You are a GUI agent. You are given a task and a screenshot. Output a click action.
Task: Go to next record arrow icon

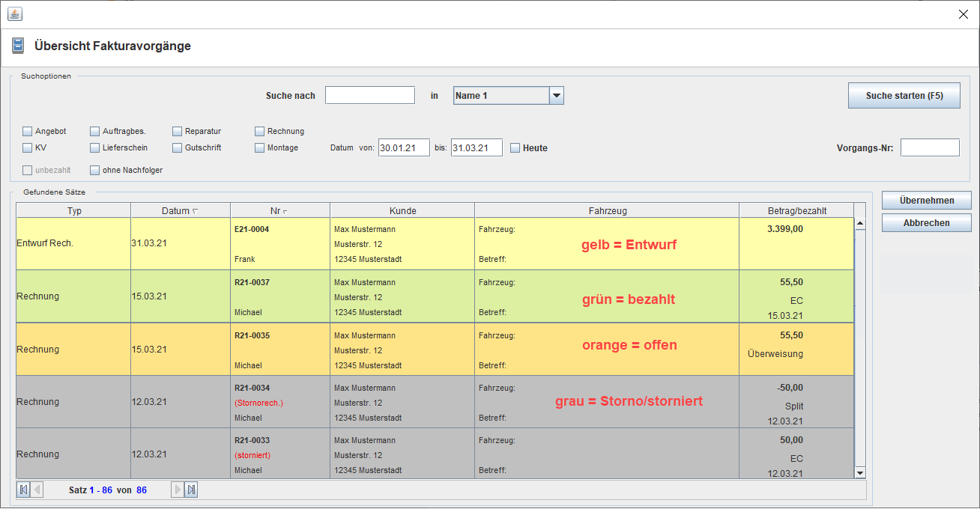coord(178,490)
